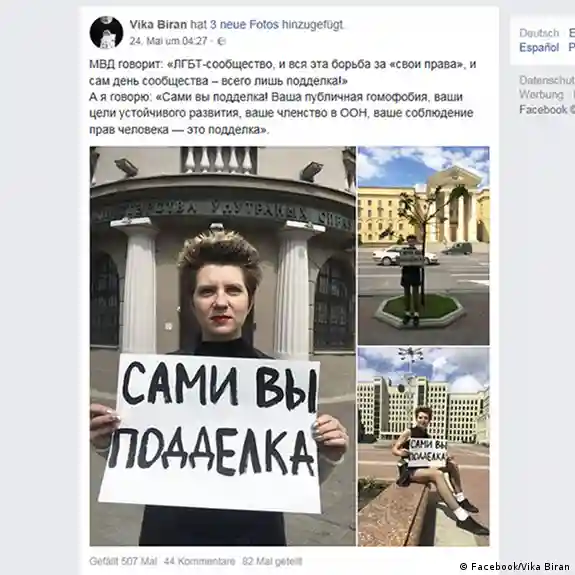The image size is (575, 575).
Task: Click the public audience globe icon
Action: (x=221, y=41)
